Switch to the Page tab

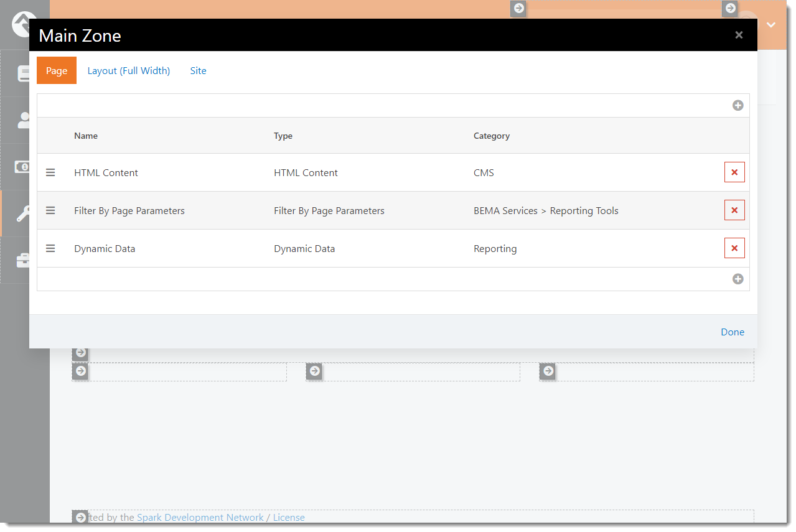(57, 70)
